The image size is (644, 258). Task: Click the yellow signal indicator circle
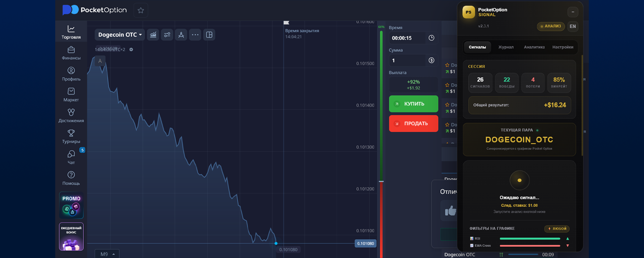click(x=519, y=180)
